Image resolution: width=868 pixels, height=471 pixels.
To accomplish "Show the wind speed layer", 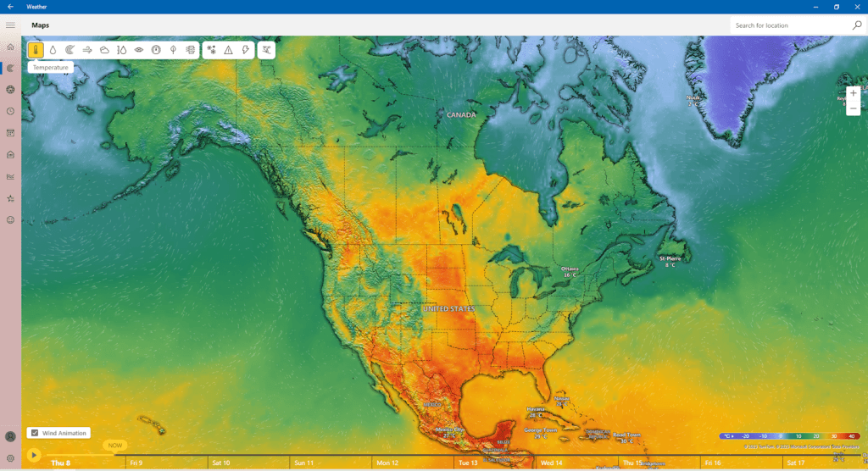I will pyautogui.click(x=87, y=50).
